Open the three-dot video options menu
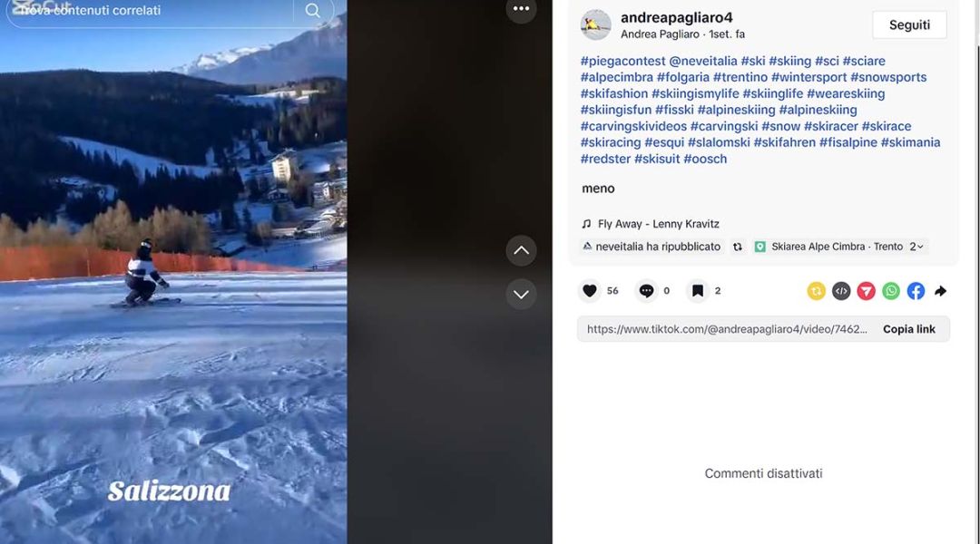Viewport: 980px width, 544px height. pos(521,9)
